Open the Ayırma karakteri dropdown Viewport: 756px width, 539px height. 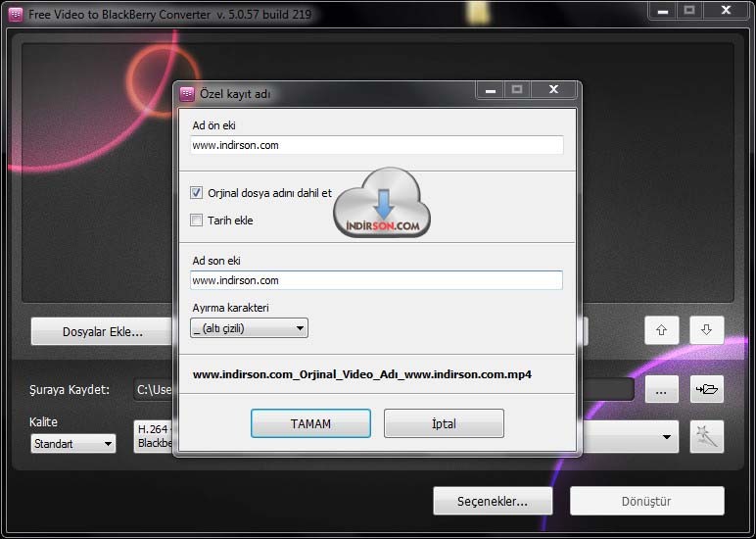click(x=250, y=328)
